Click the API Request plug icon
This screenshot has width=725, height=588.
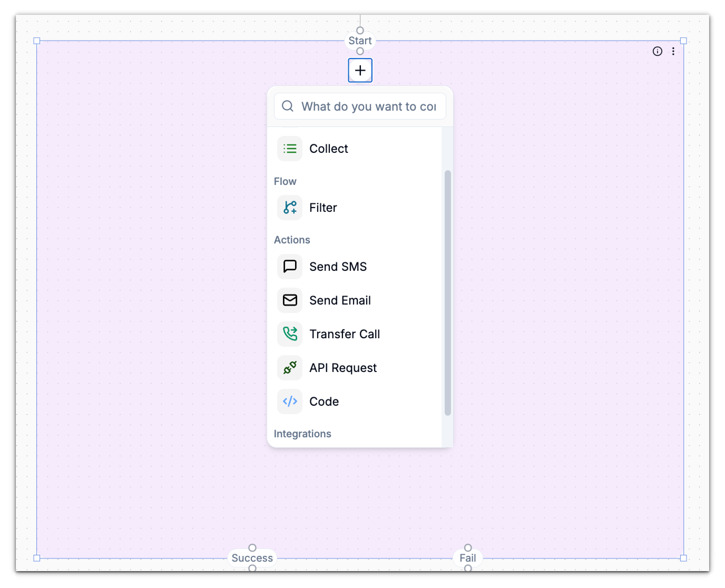[290, 368]
